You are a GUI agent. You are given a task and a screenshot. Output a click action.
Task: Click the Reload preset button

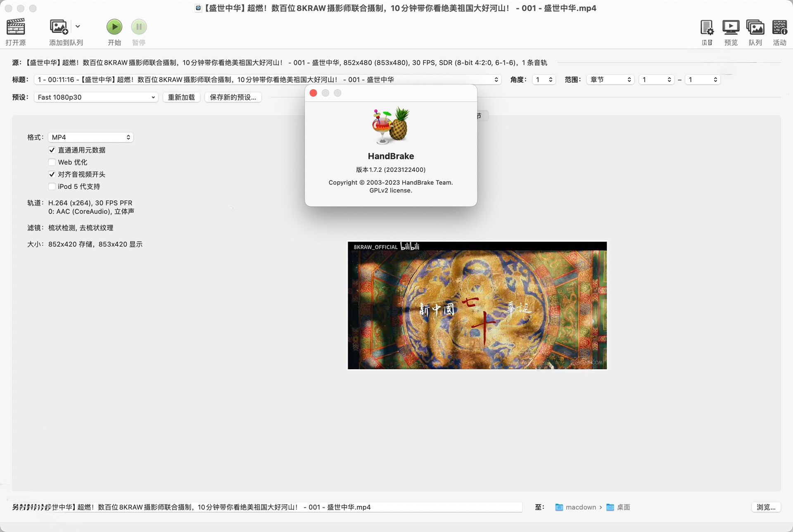181,97
